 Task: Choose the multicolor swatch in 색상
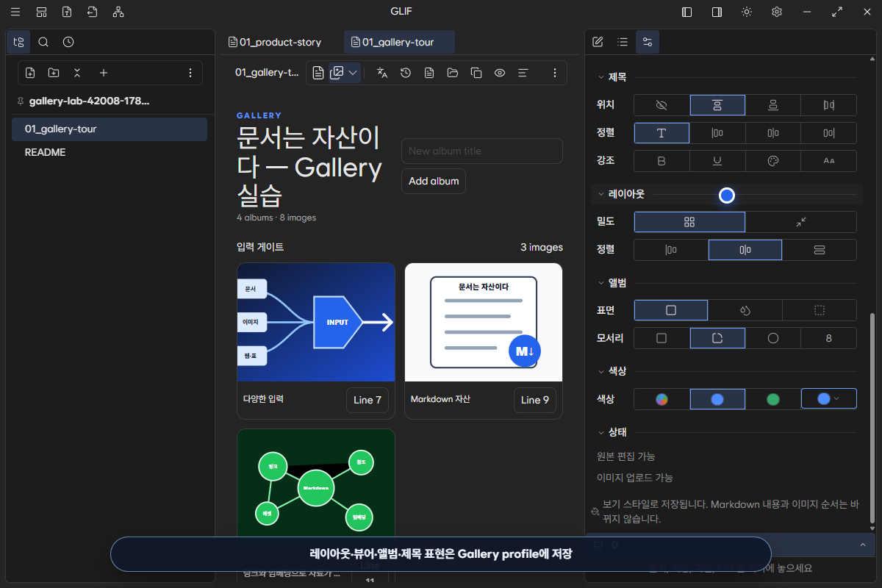point(661,399)
